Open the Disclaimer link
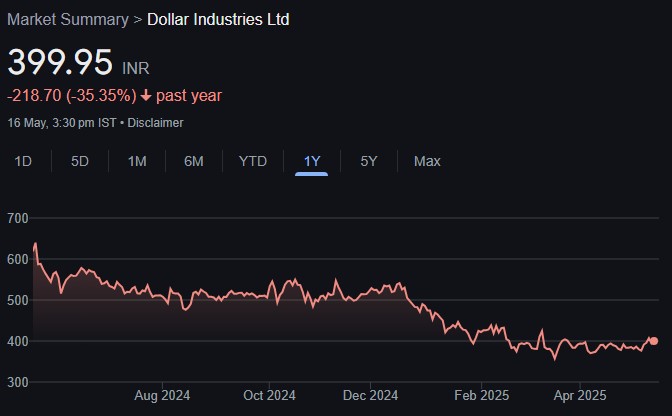The height and width of the screenshot is (416, 672). point(155,123)
